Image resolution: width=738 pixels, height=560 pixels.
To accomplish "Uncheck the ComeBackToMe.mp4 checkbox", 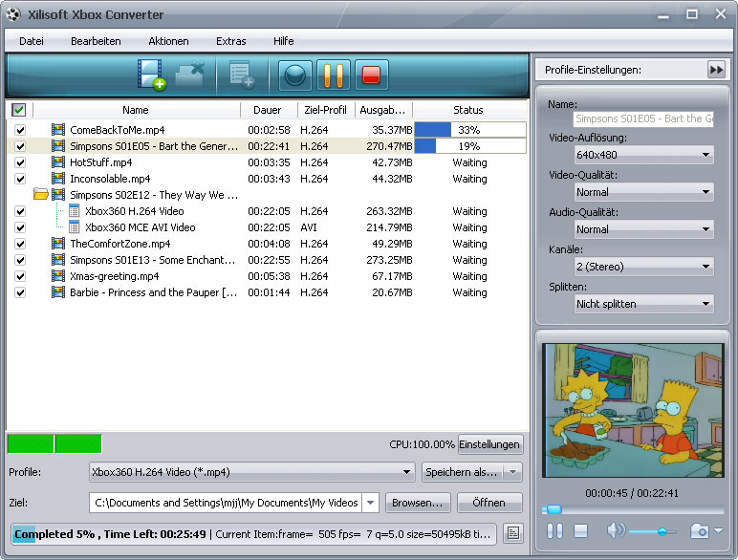I will coord(20,130).
